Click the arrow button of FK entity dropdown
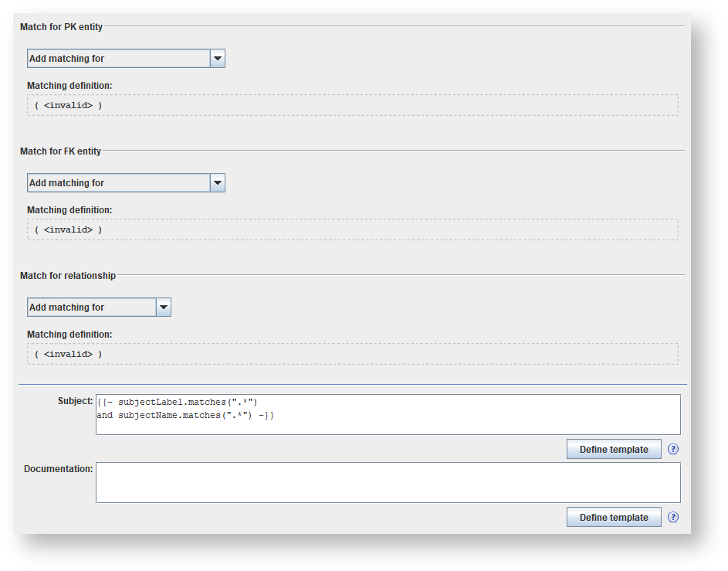Image resolution: width=728 pixels, height=571 pixels. click(218, 183)
